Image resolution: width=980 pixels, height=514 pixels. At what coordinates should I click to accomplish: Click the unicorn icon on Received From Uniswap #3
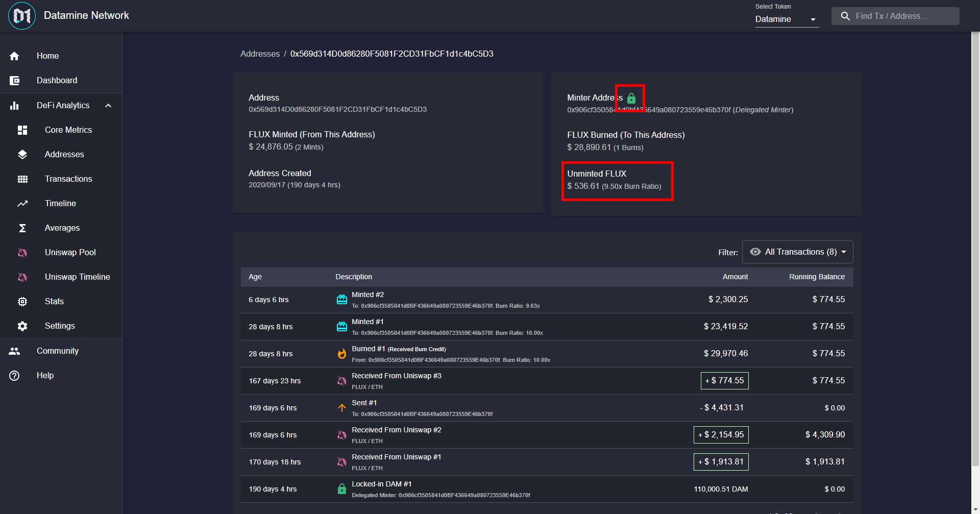coord(342,381)
